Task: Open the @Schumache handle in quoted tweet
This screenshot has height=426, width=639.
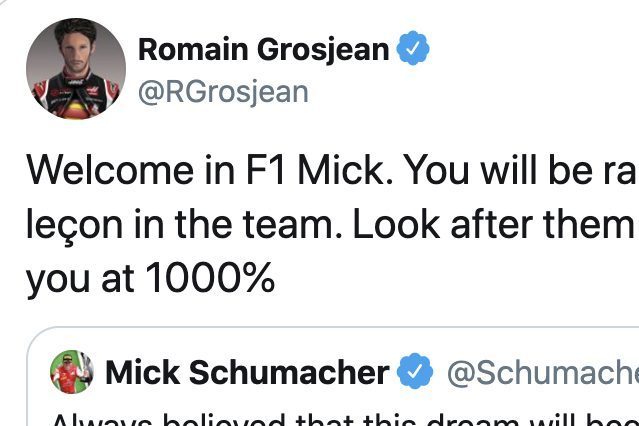Action: [x=541, y=373]
